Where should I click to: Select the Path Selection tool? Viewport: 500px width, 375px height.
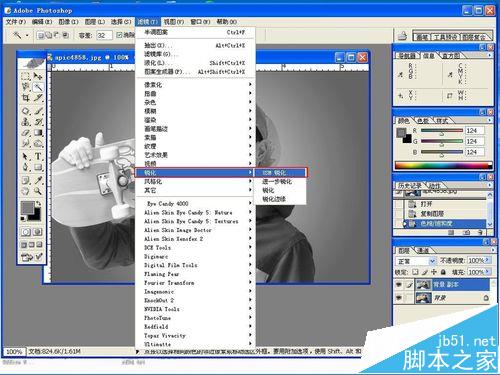click(x=26, y=156)
